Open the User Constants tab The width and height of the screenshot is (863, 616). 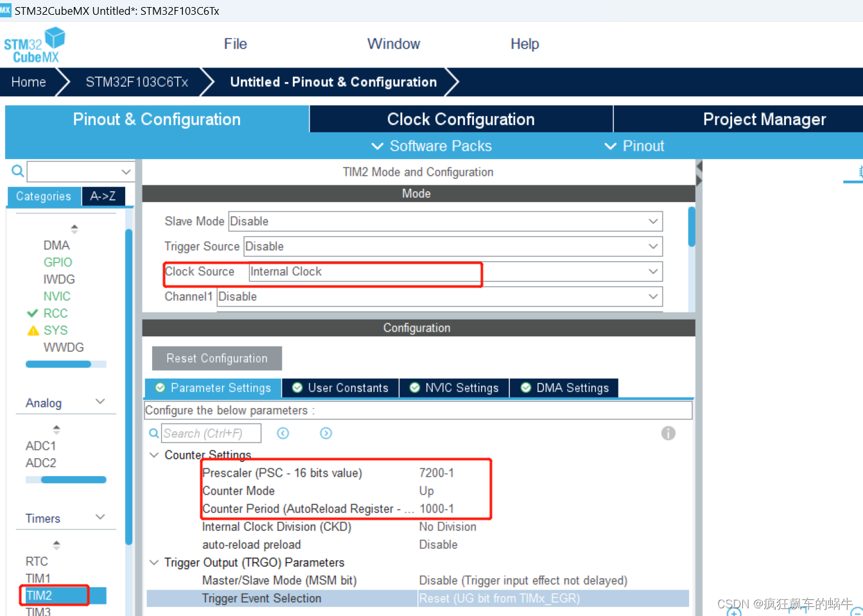pos(340,388)
